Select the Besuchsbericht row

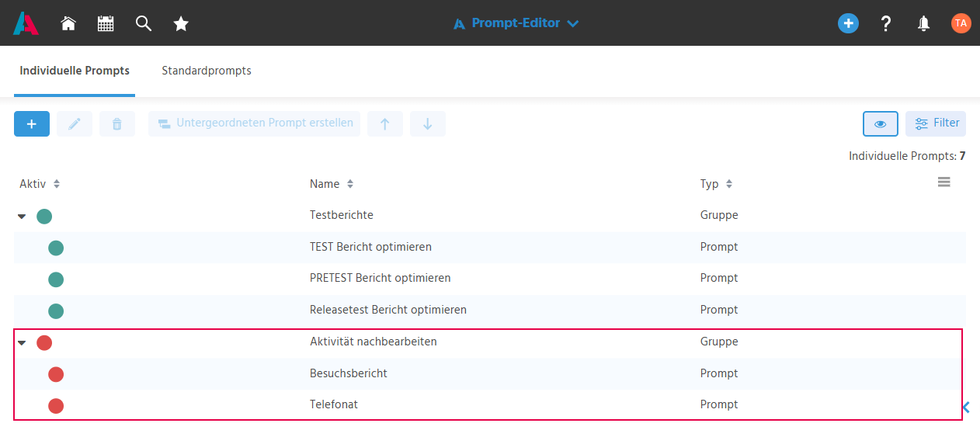[x=490, y=373]
